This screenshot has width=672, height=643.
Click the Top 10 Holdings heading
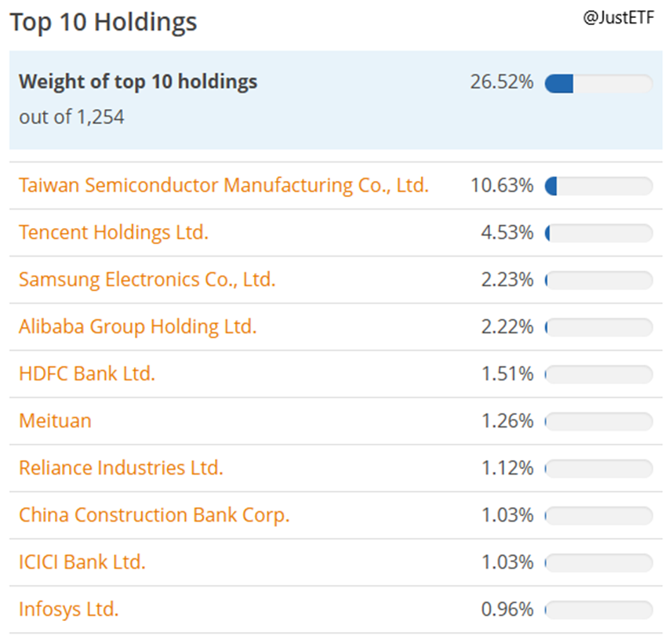coord(104,22)
